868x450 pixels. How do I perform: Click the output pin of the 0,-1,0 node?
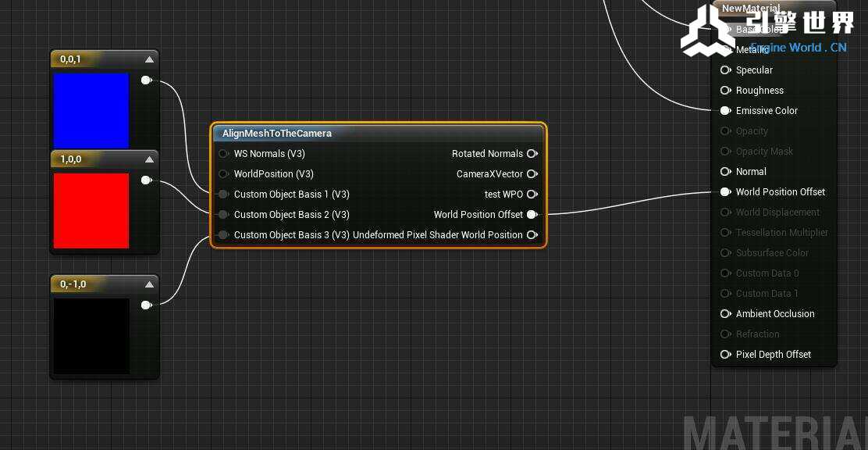(146, 305)
